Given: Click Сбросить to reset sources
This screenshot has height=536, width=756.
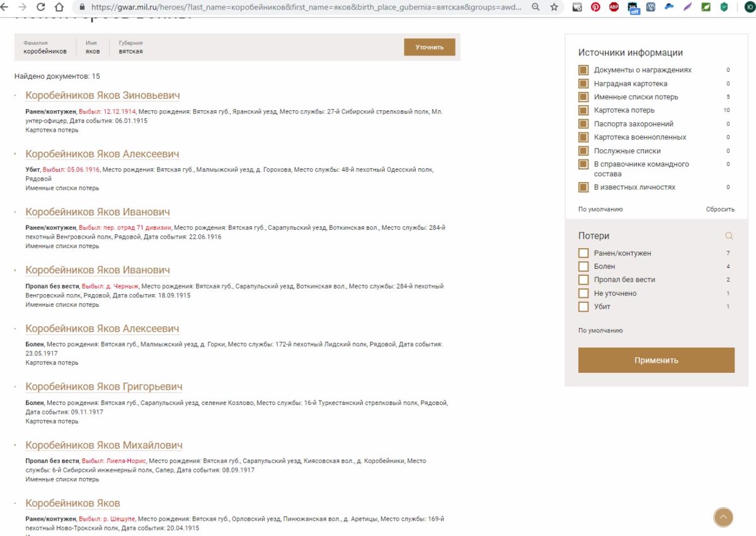Looking at the screenshot, I should point(719,209).
